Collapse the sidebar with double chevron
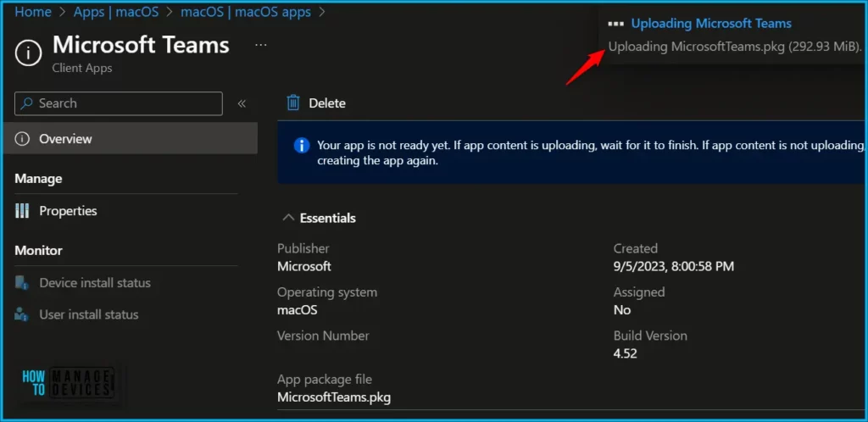Screen dimensions: 868x422 click(242, 103)
